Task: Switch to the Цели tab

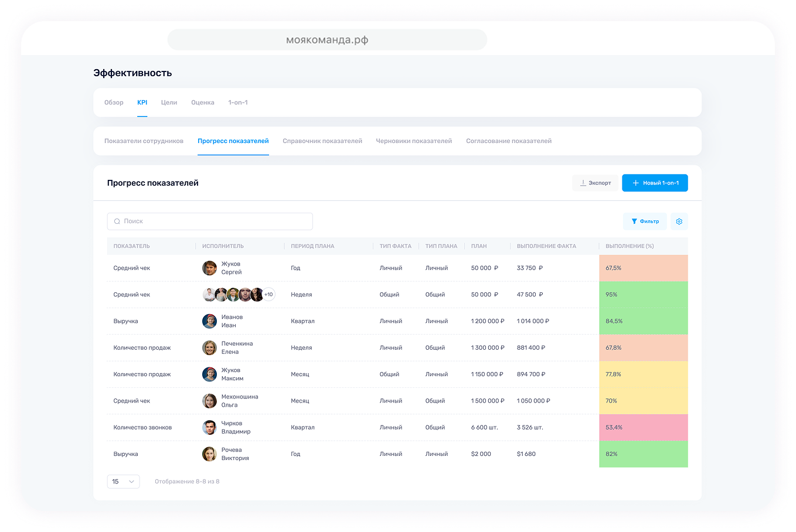Action: click(169, 103)
